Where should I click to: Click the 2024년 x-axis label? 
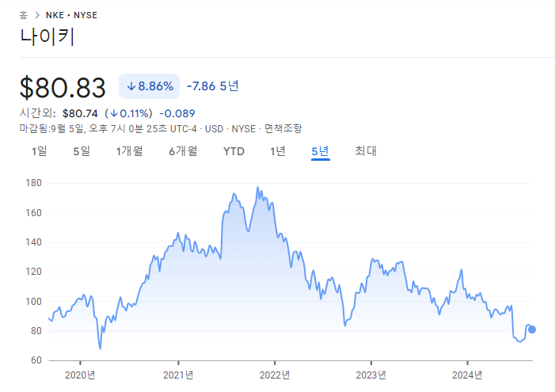pyautogui.click(x=467, y=375)
